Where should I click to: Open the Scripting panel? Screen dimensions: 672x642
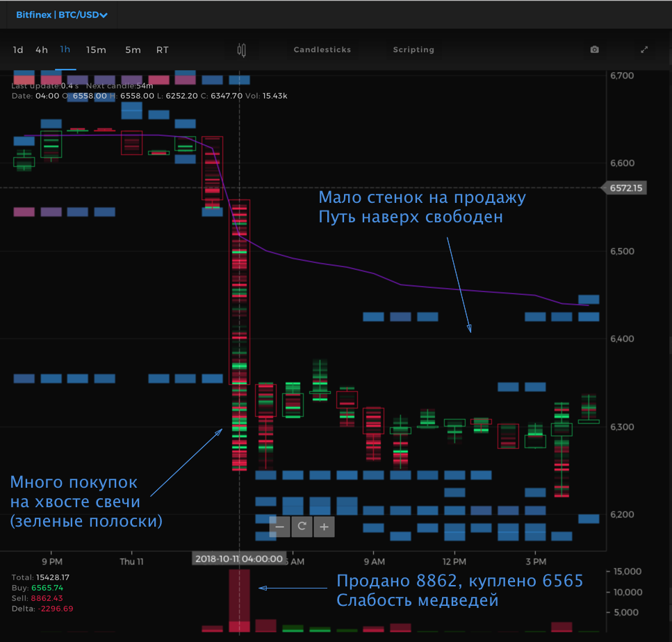click(413, 50)
